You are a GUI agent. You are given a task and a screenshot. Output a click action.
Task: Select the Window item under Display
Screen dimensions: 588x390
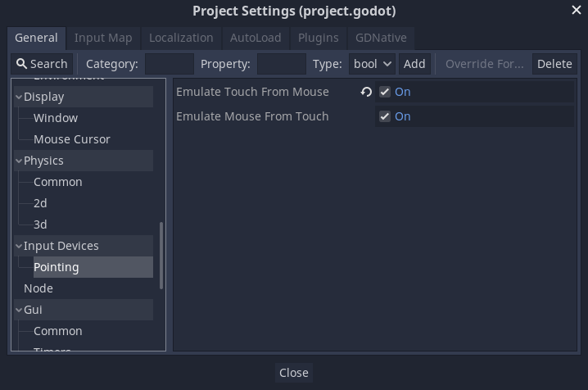[x=56, y=118]
